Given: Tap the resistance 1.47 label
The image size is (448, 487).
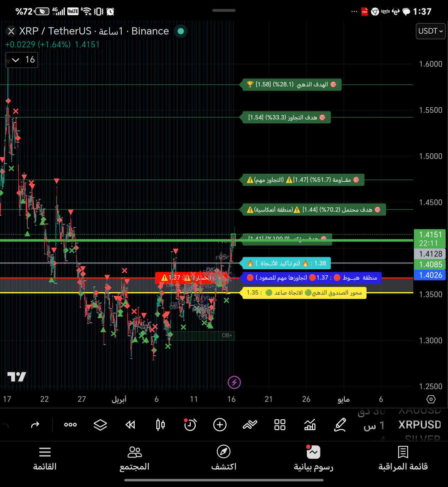Looking at the screenshot, I should point(302,180).
